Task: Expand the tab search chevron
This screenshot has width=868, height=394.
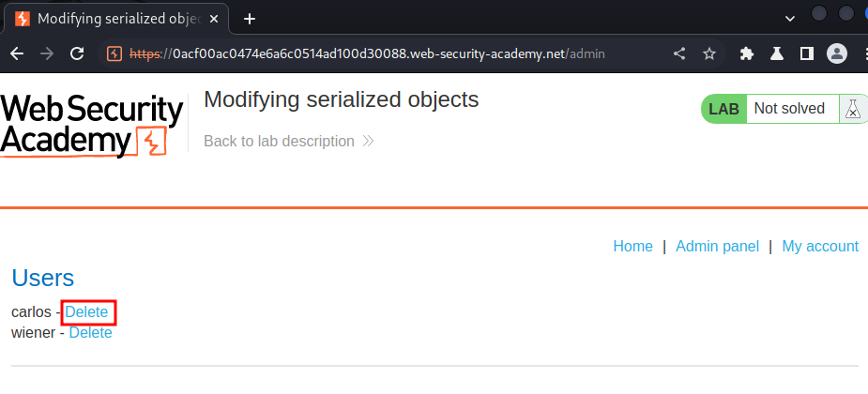Action: pyautogui.click(x=790, y=17)
